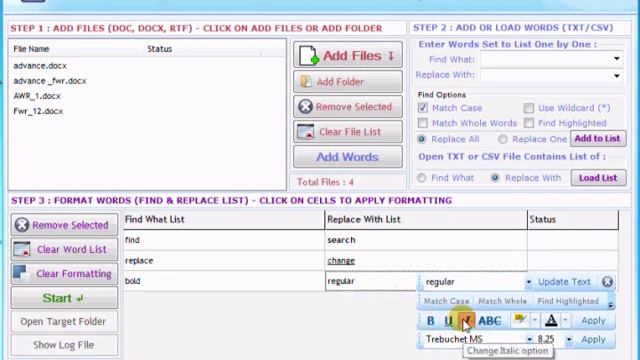Viewport: 640px width, 360px height.
Task: Select file advance.docx
Action: [x=40, y=66]
